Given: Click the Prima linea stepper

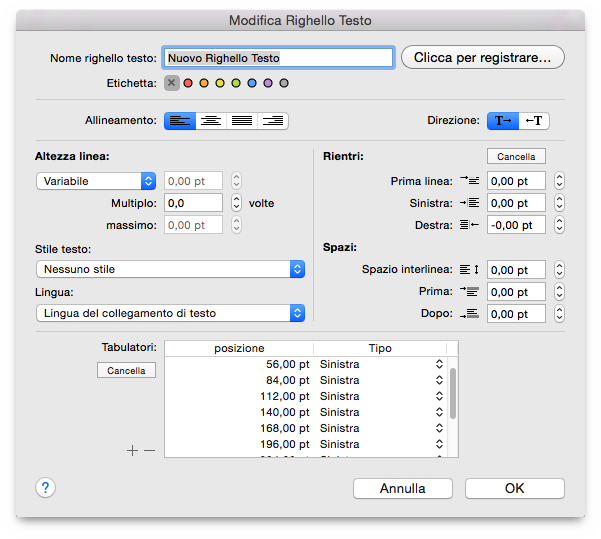Looking at the screenshot, I should pos(559,181).
